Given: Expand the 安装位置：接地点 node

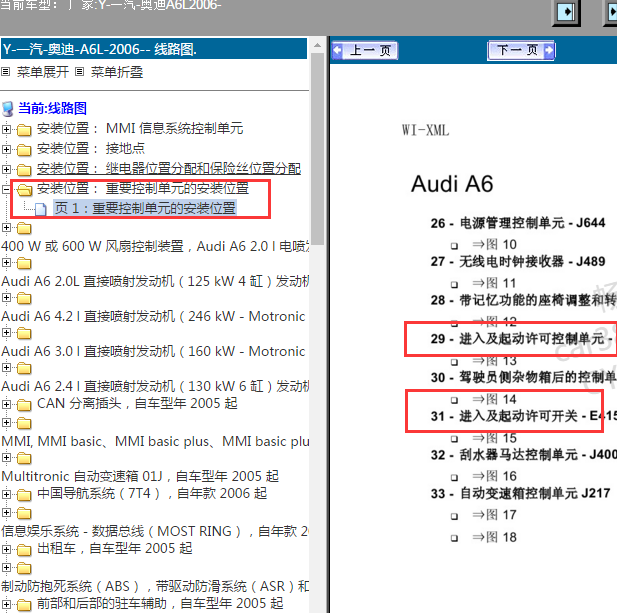Looking at the screenshot, I should [x=6, y=149].
